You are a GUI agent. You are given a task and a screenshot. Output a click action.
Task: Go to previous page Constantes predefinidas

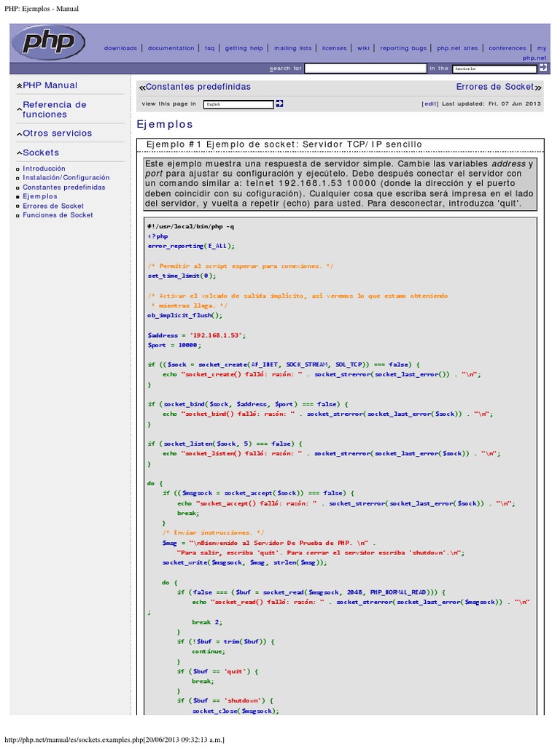(x=198, y=87)
